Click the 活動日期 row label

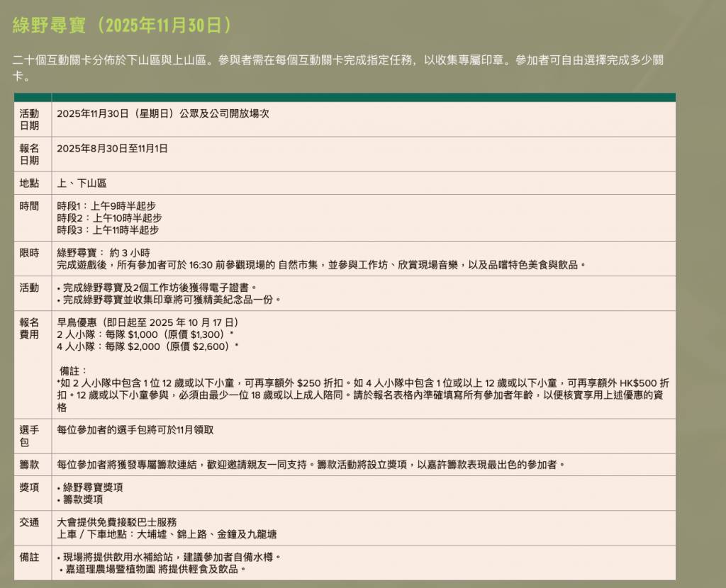point(30,120)
